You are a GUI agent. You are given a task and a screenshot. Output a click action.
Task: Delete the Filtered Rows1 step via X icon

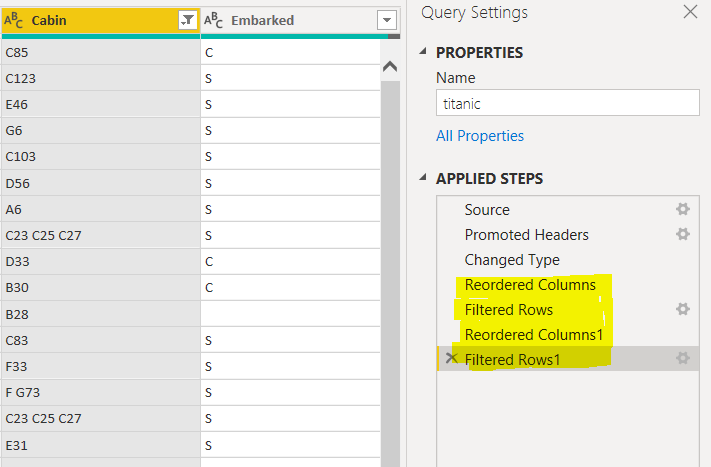[x=451, y=358]
